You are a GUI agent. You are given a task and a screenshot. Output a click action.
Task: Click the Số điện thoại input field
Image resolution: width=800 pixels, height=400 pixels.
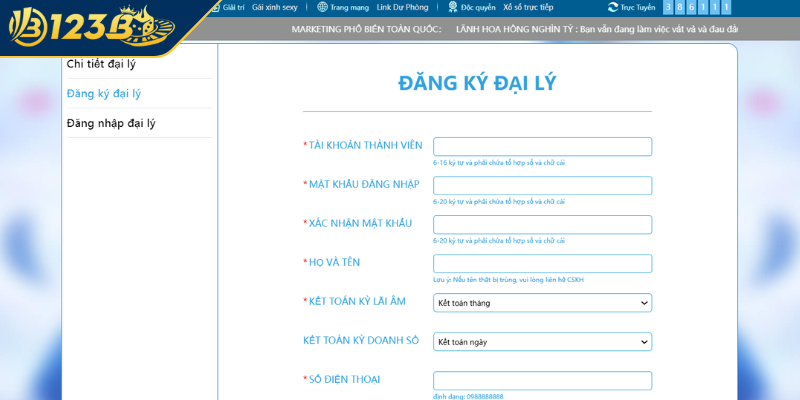pos(542,381)
